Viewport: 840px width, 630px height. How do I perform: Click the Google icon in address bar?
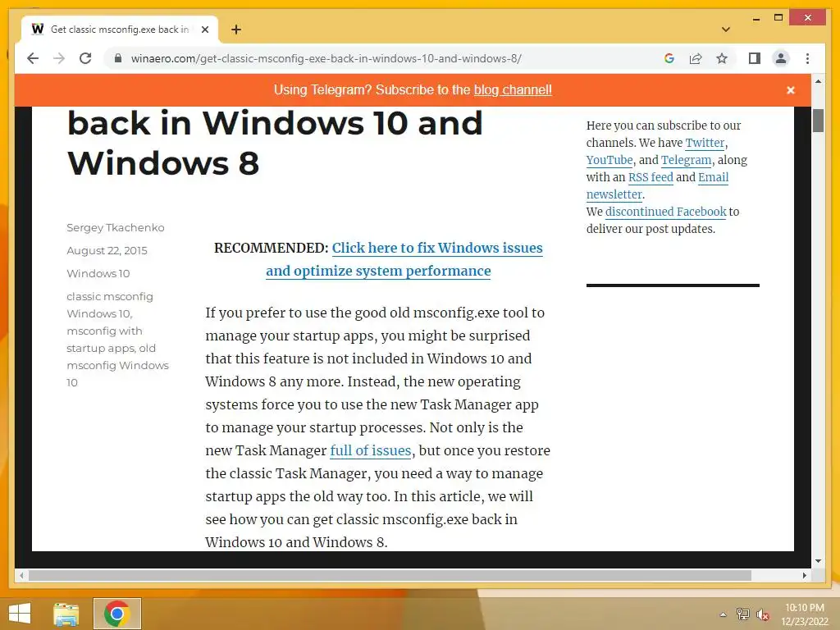coord(669,58)
